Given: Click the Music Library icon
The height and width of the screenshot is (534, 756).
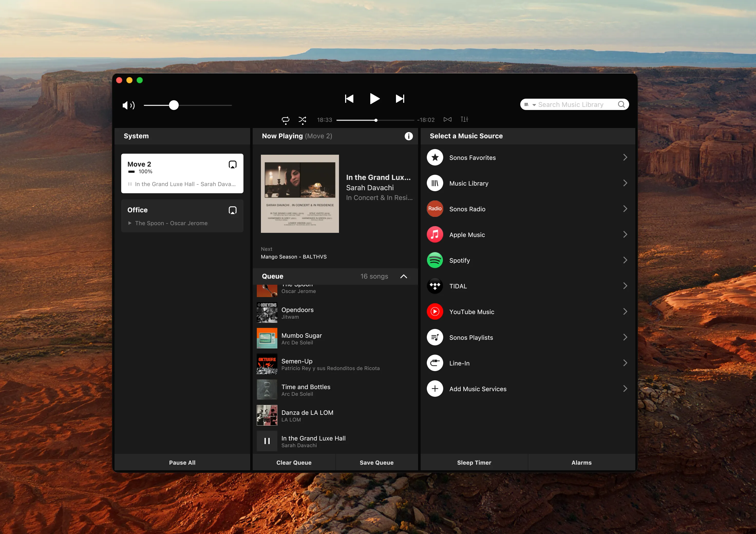Looking at the screenshot, I should pyautogui.click(x=435, y=183).
